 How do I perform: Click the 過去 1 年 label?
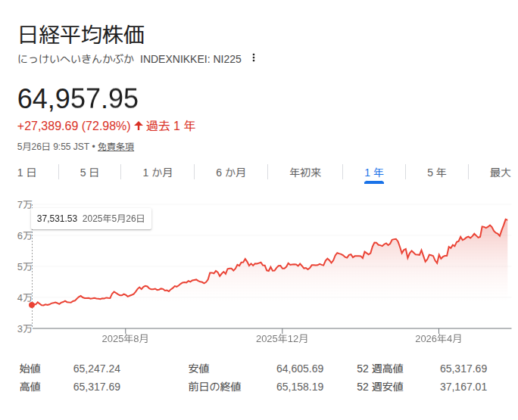[x=170, y=126]
